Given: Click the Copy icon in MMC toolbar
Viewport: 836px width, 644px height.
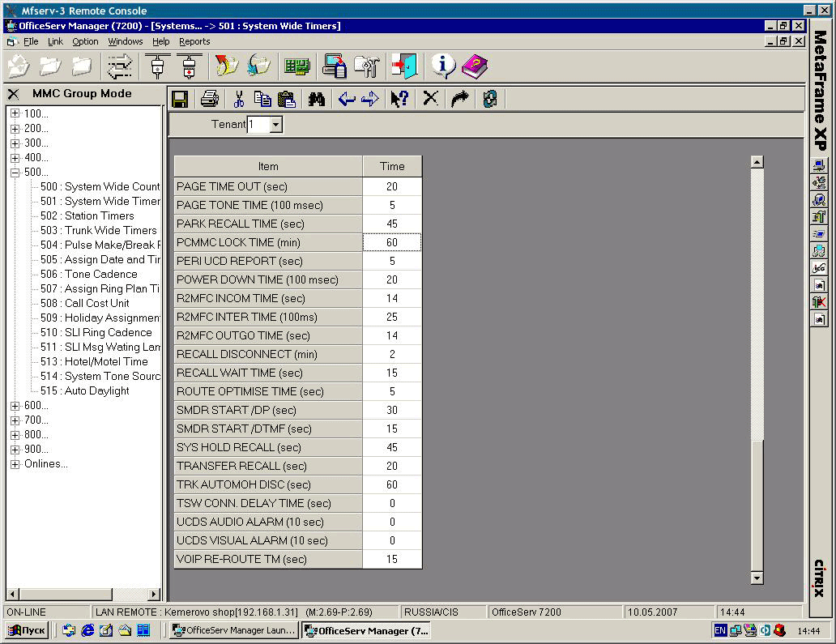Looking at the screenshot, I should point(262,99).
